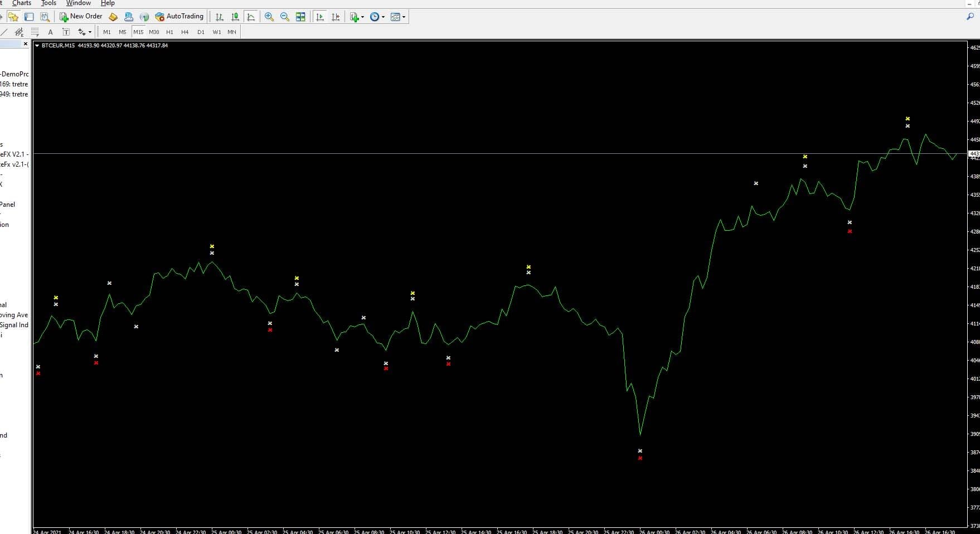980x534 pixels.
Task: Select the Fibonacci retracement tool
Action: pos(35,32)
